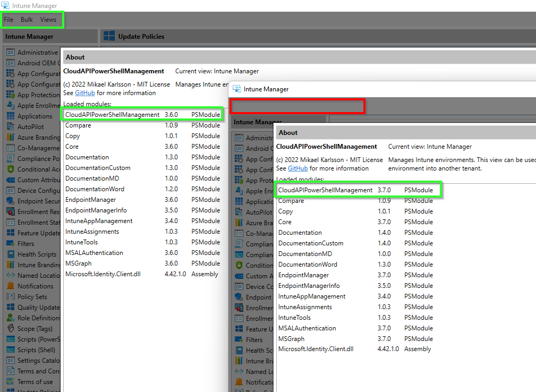The height and width of the screenshot is (392, 536).
Task: Click the Apple Enrollment icon in left sidebar
Action: (x=11, y=105)
